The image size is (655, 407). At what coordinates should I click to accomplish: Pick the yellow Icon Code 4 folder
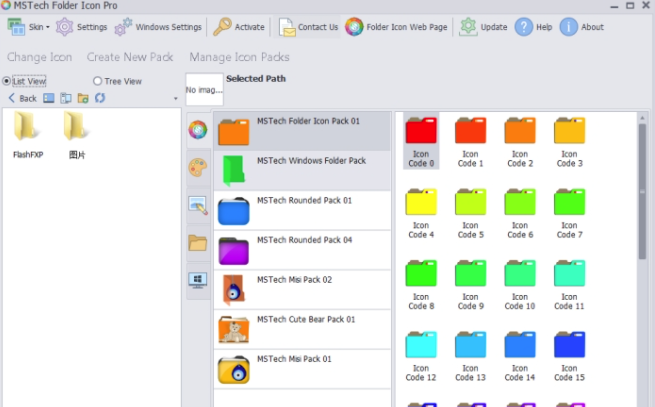point(421,213)
